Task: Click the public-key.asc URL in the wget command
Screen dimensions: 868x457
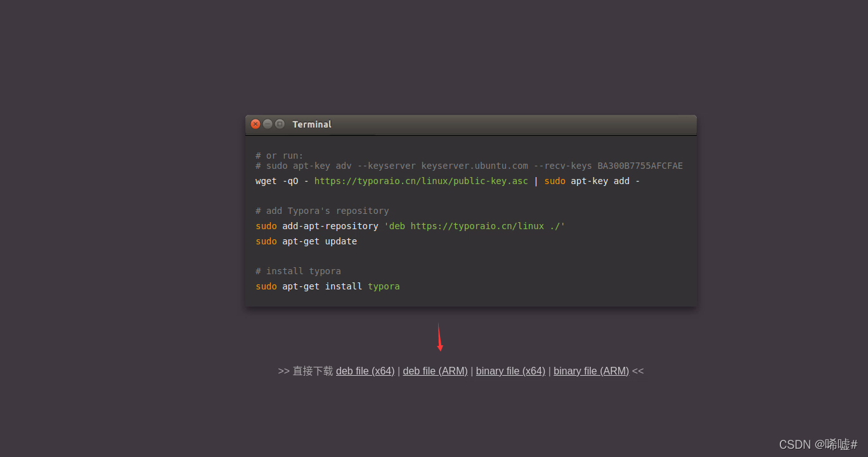Action: (421, 181)
